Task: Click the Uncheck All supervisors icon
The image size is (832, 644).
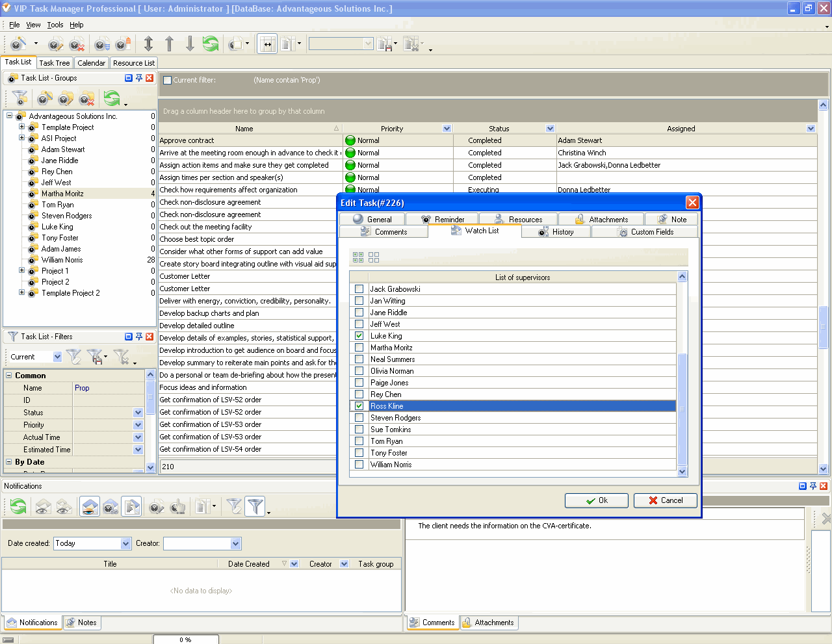Action: (x=374, y=257)
